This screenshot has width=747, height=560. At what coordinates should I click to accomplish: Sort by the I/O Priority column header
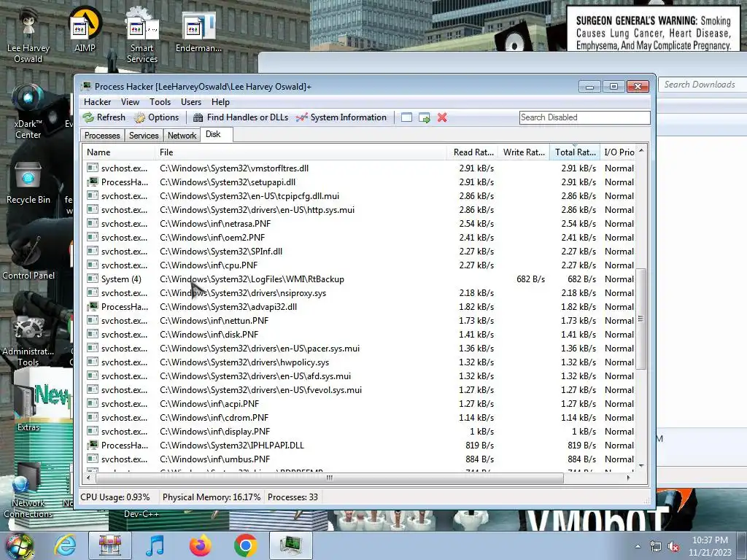(x=619, y=152)
